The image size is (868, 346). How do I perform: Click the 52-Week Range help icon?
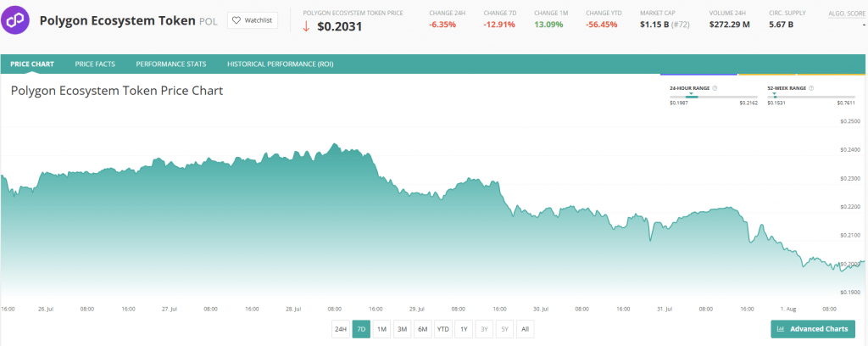pos(812,87)
